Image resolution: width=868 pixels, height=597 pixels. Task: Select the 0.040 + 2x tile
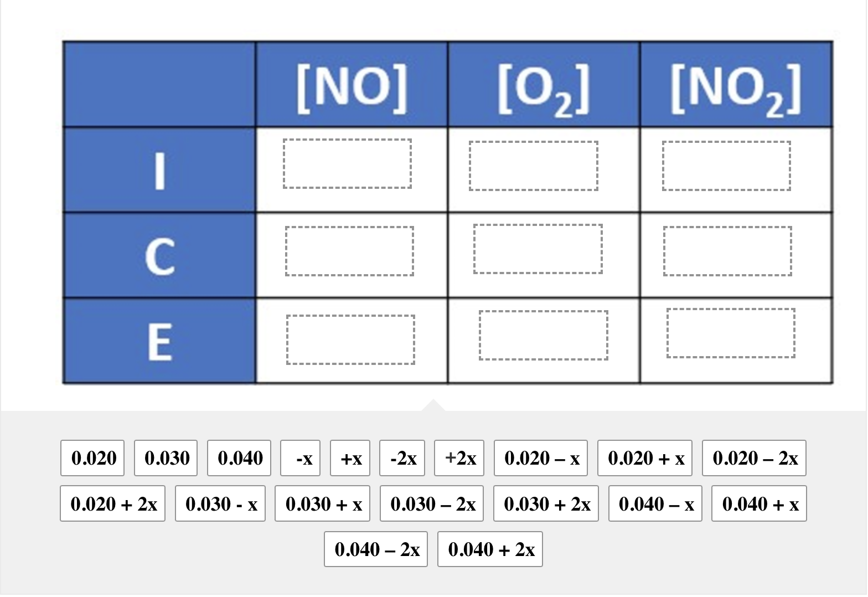(490, 549)
